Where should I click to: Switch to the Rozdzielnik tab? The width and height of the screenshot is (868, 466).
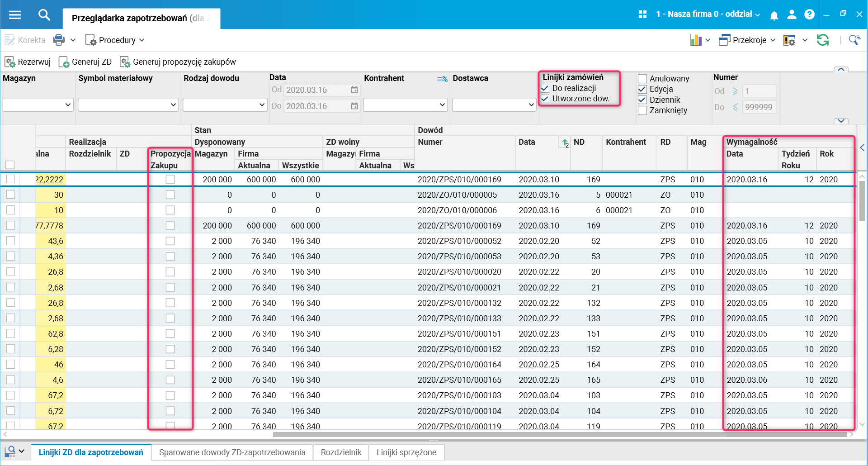[x=341, y=452]
